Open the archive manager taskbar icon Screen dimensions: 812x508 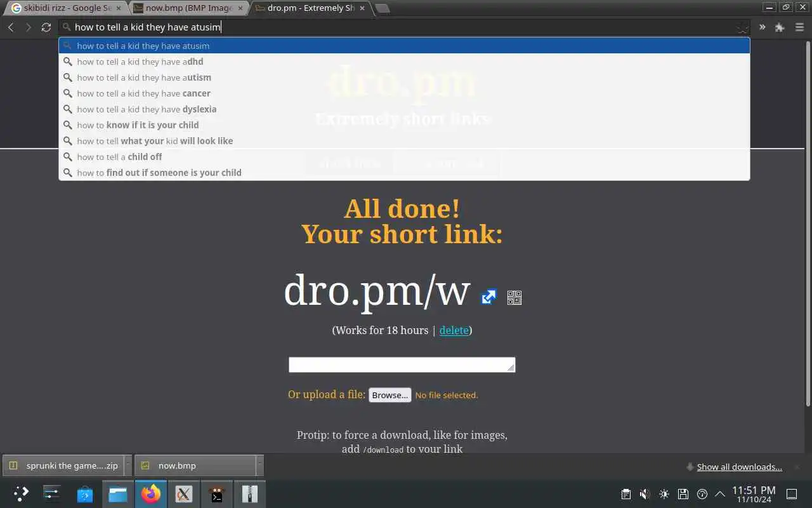point(250,493)
